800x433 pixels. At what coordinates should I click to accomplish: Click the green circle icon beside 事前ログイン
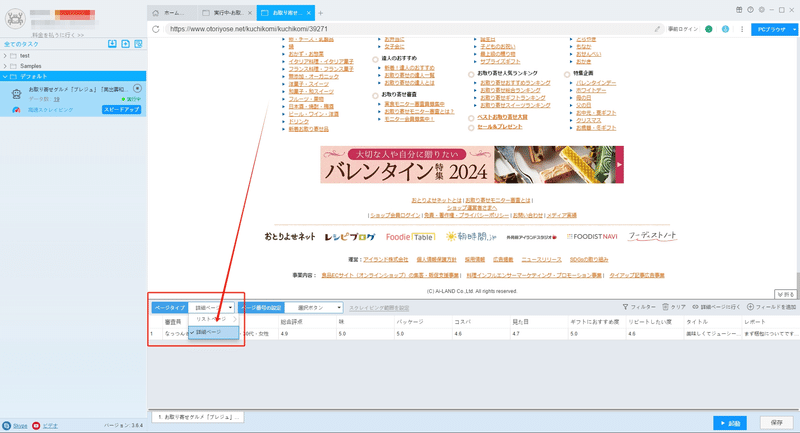709,29
